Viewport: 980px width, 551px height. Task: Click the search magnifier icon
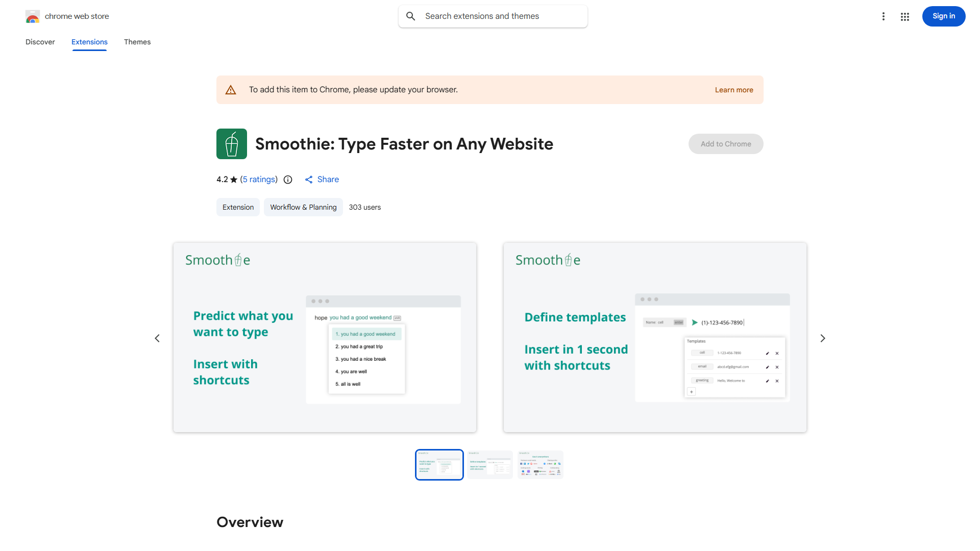411,16
